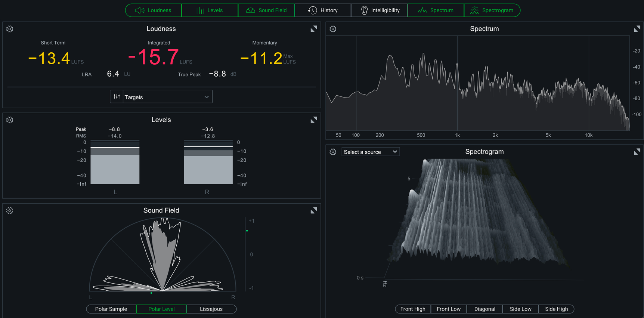
Task: Switch spectrogram to Side High view
Action: [556, 309]
